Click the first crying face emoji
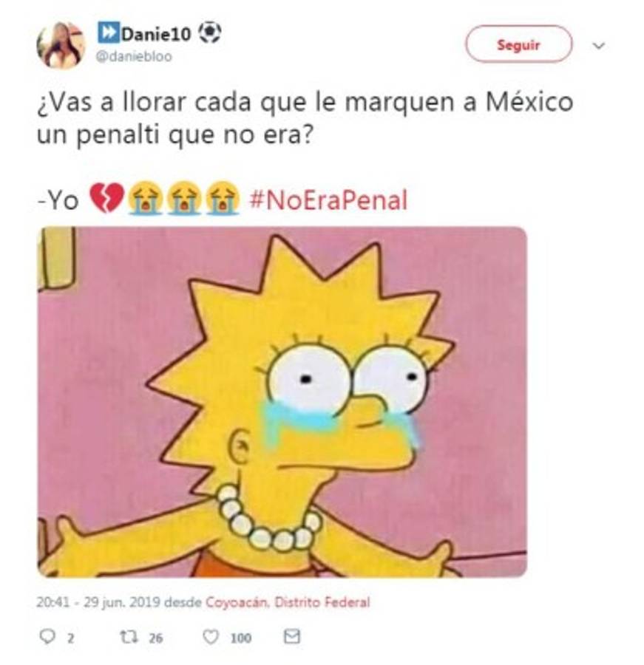The width and height of the screenshot is (644, 665). tap(146, 199)
